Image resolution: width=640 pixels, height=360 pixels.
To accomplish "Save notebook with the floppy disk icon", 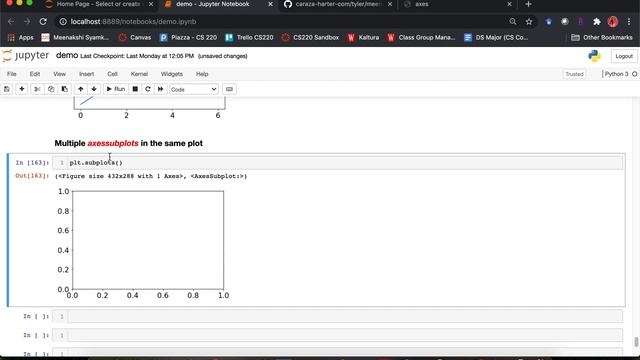I will [7, 89].
